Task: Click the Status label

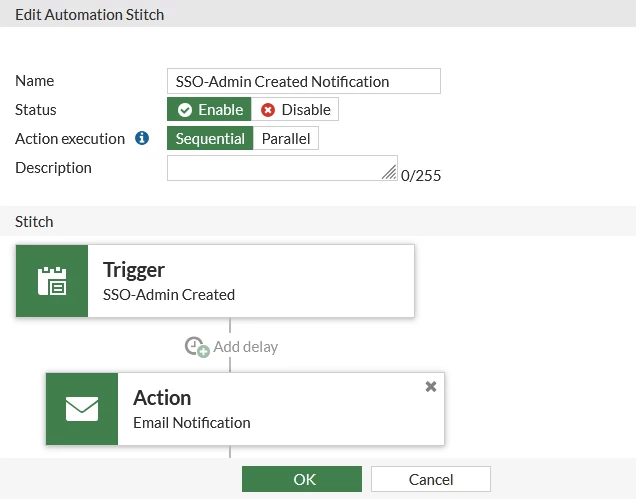Action: (x=36, y=110)
